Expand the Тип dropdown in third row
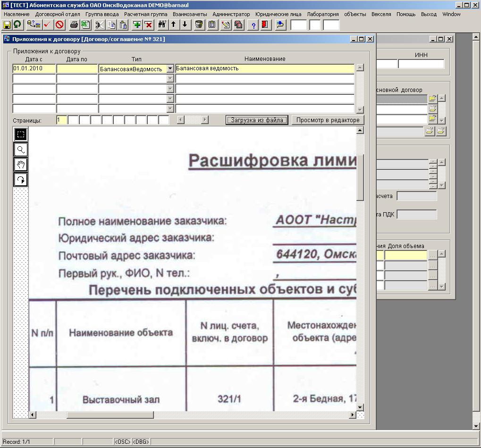 [170, 89]
